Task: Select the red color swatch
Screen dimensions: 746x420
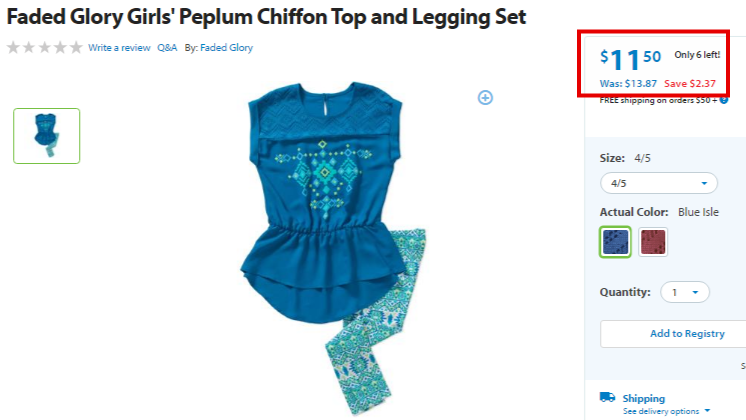Action: 653,242
